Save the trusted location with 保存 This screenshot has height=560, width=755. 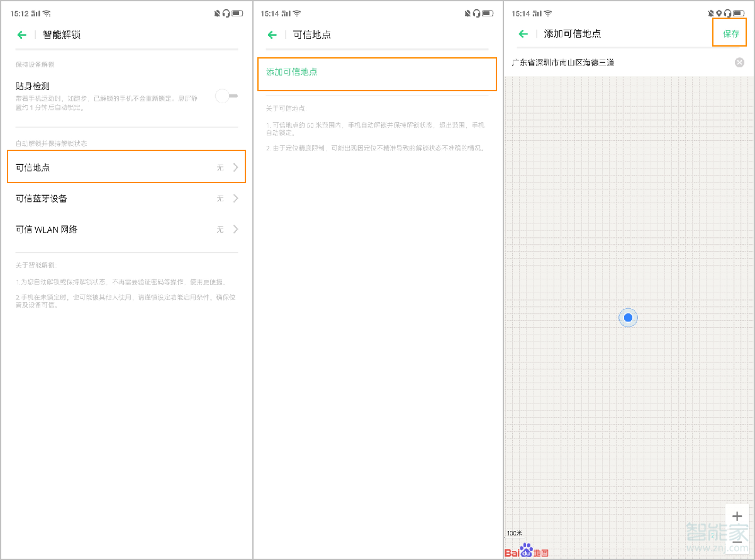[x=729, y=34]
